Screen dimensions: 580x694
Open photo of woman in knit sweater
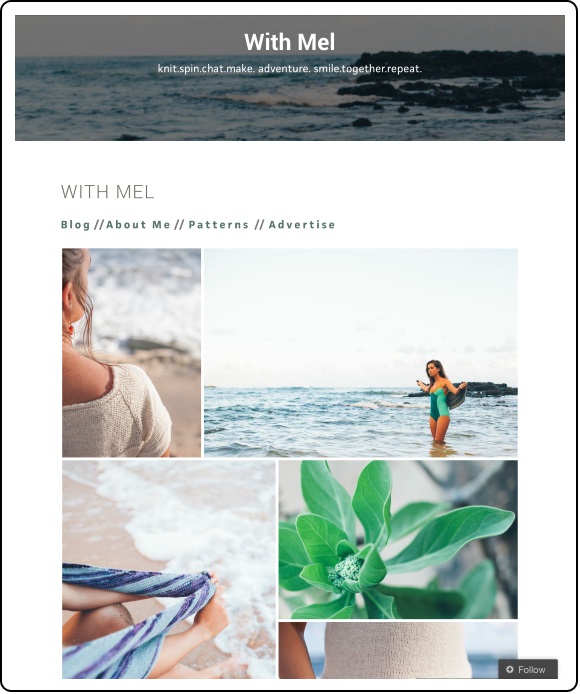[x=131, y=353]
